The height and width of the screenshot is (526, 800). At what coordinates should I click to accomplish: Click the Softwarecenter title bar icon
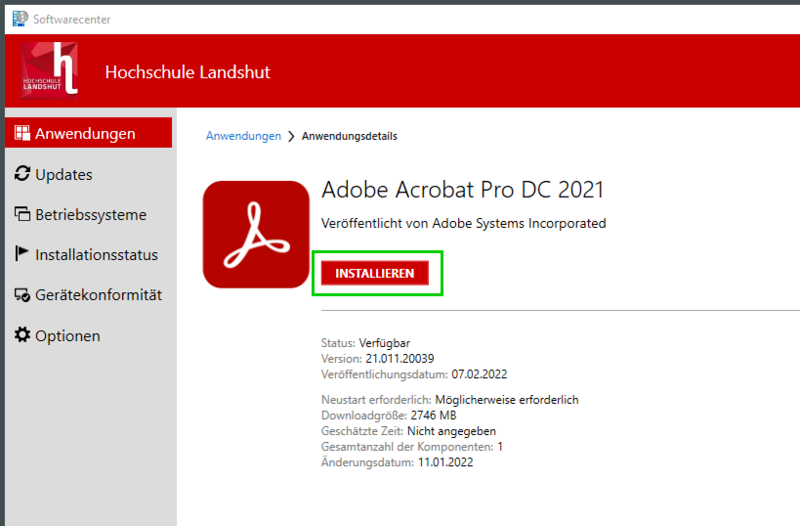(x=19, y=18)
